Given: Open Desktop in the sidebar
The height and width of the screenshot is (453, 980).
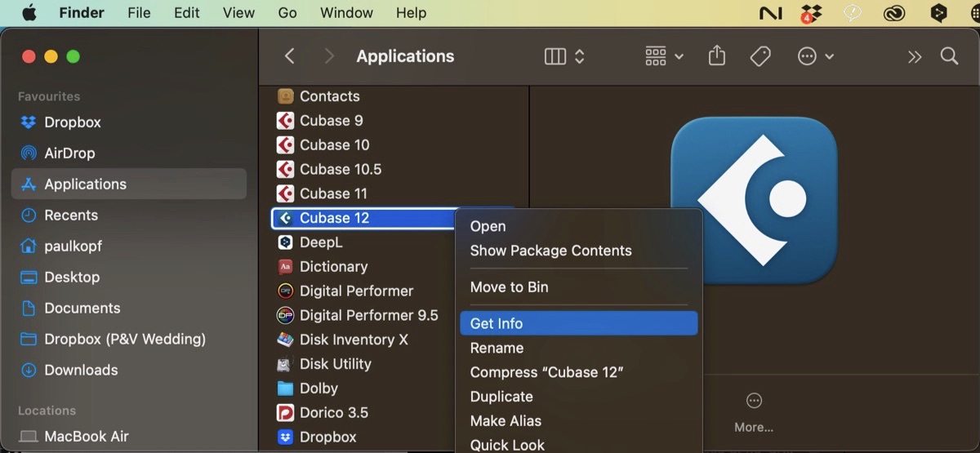Looking at the screenshot, I should click(129, 278).
